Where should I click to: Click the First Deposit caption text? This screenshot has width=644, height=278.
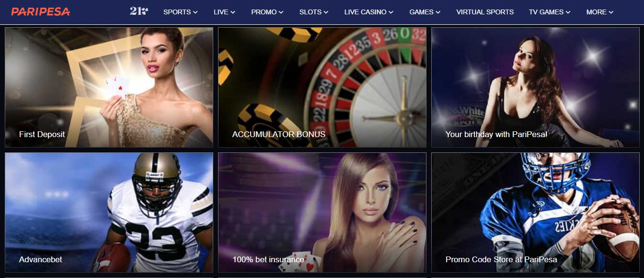point(42,134)
